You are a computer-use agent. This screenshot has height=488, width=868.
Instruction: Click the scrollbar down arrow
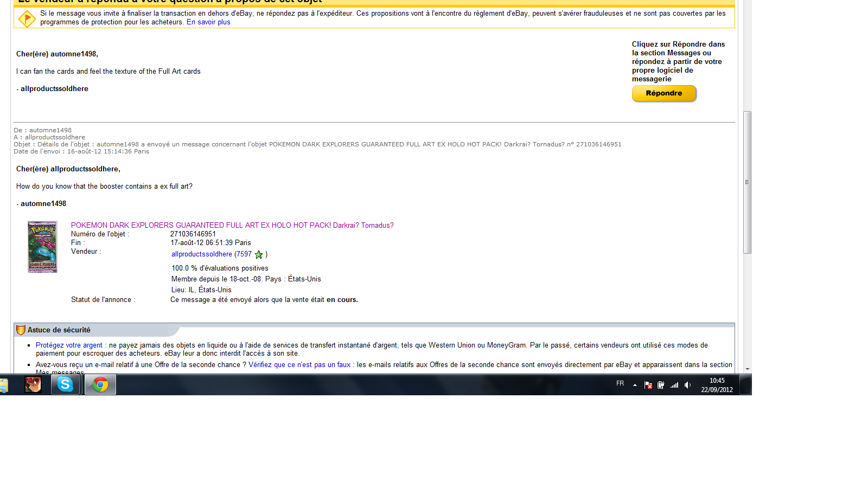(x=748, y=369)
